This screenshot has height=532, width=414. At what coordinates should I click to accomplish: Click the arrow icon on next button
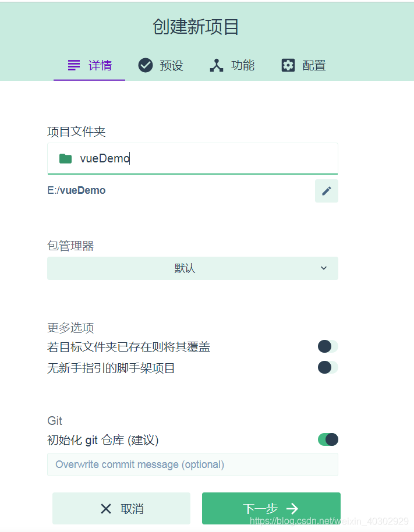[x=292, y=508]
